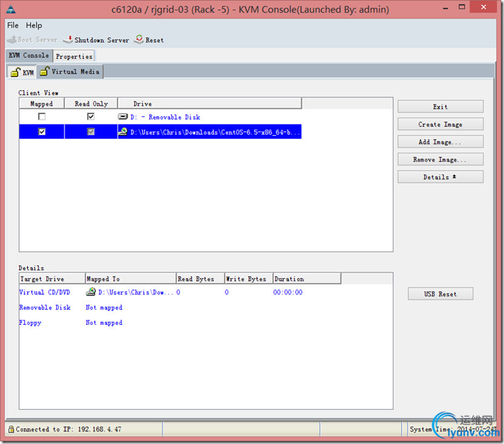Click the USB Reset button
The height and width of the screenshot is (444, 504).
coord(440,294)
